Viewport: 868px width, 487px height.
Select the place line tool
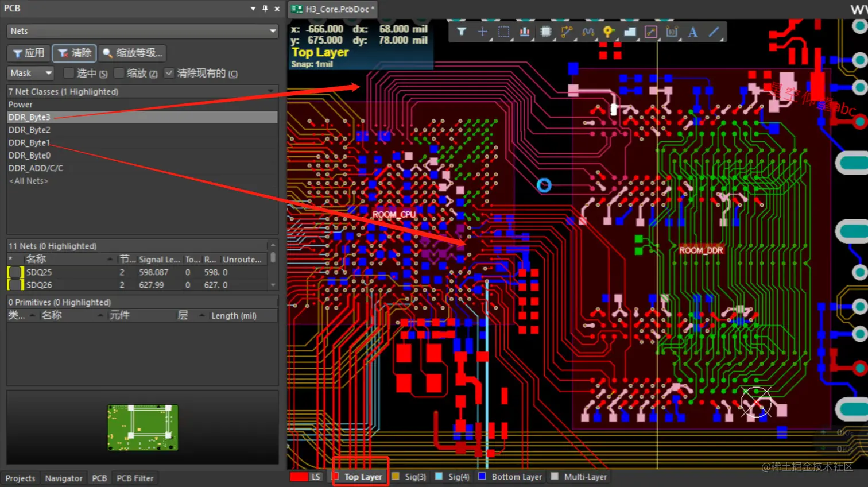(714, 32)
